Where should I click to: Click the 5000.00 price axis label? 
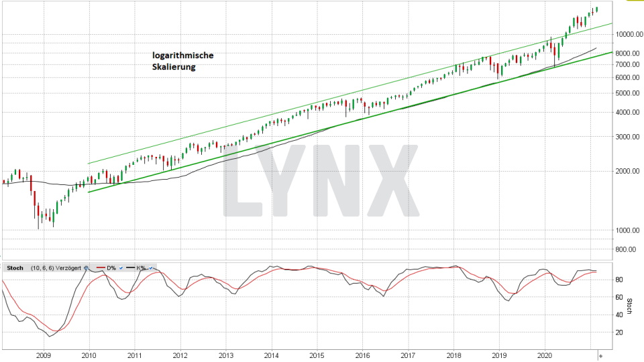point(627,93)
